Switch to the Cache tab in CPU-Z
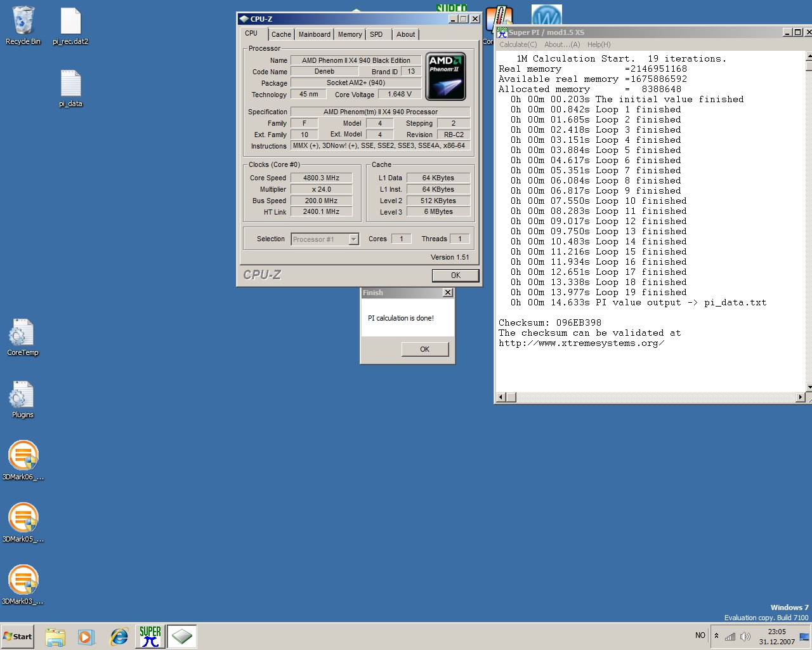812x650 pixels. 282,35
